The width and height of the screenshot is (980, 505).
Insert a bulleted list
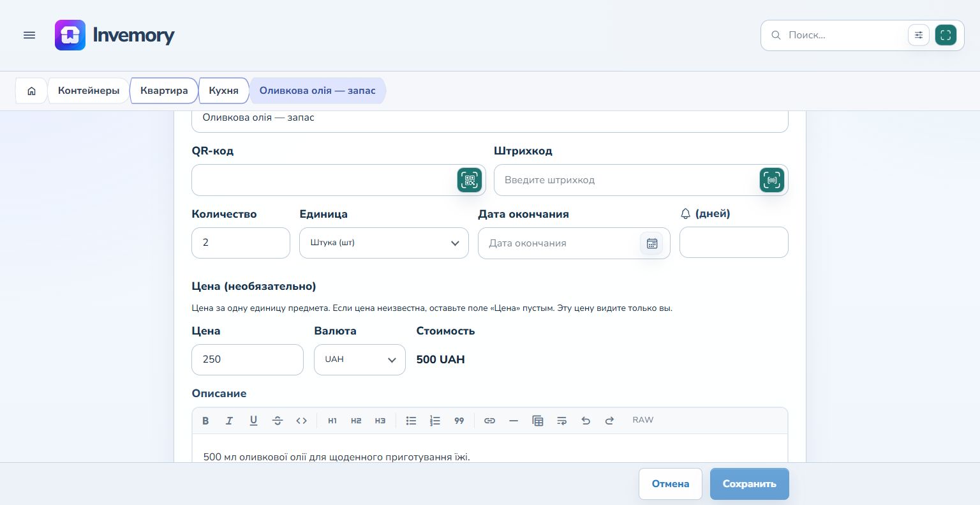(x=412, y=421)
